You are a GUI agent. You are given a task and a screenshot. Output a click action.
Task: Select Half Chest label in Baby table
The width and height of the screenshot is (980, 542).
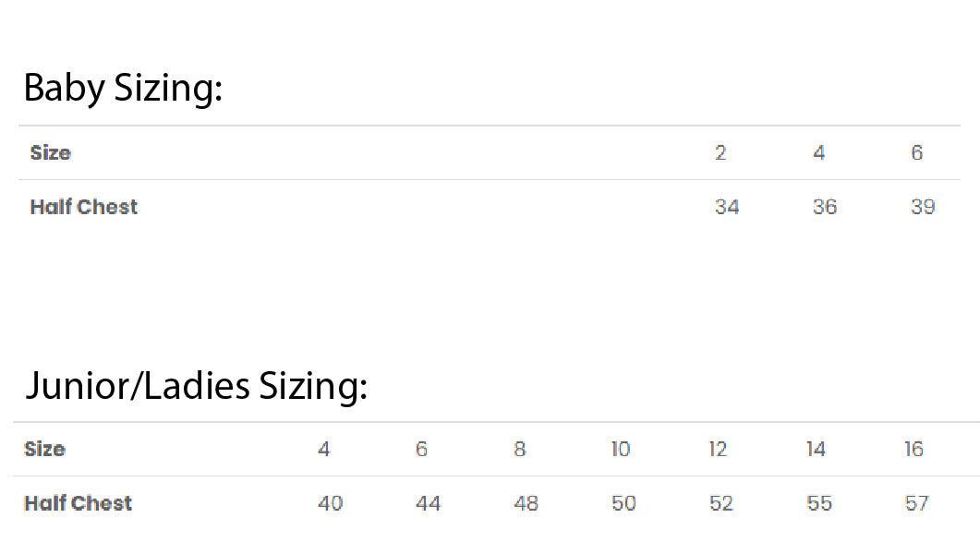point(84,207)
